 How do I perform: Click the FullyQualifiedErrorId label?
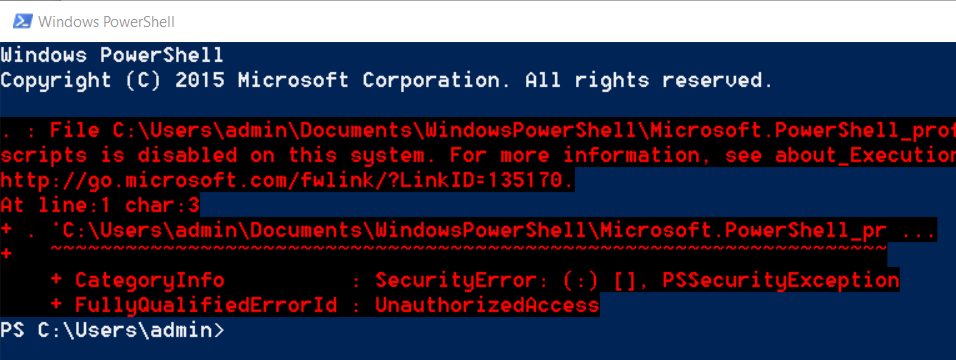click(205, 305)
